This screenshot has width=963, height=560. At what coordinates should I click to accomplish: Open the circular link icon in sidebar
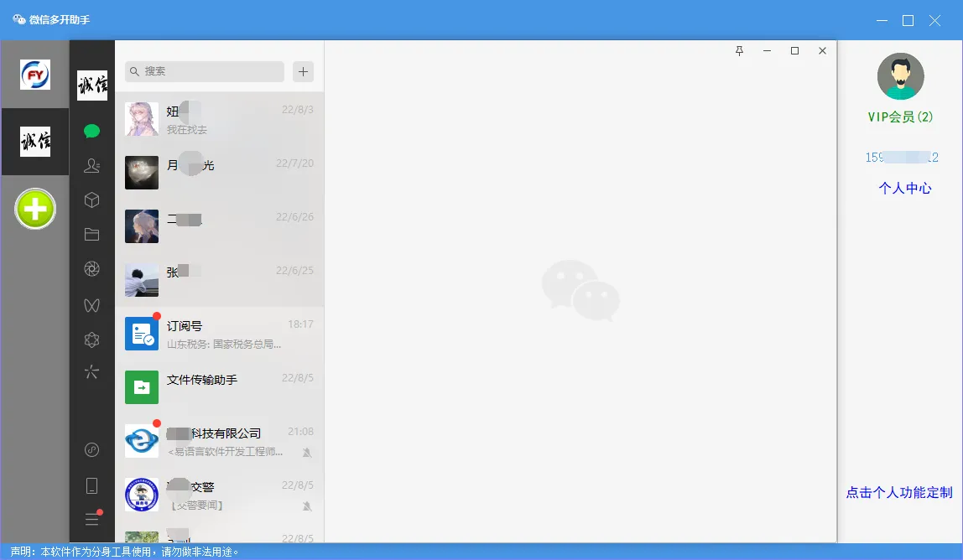point(92,450)
